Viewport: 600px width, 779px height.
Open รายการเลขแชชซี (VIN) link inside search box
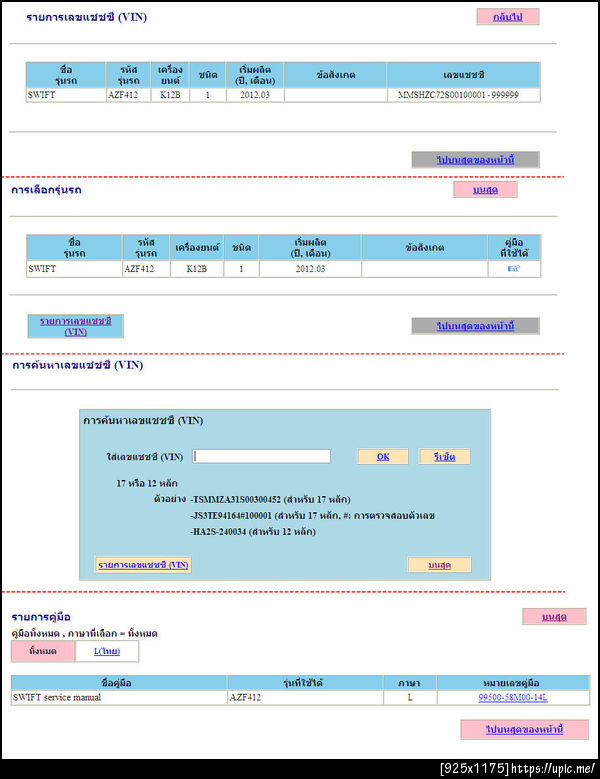(143, 565)
